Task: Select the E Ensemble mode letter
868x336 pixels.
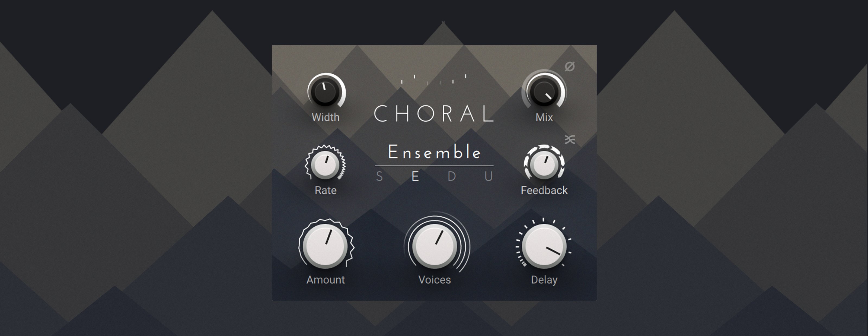Action: (415, 177)
